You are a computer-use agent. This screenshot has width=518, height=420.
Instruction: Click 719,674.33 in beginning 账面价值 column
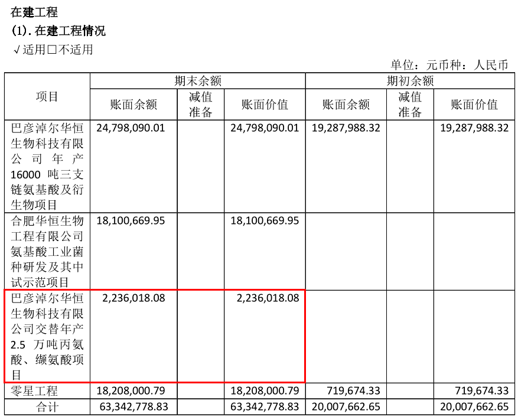pyautogui.click(x=482, y=391)
